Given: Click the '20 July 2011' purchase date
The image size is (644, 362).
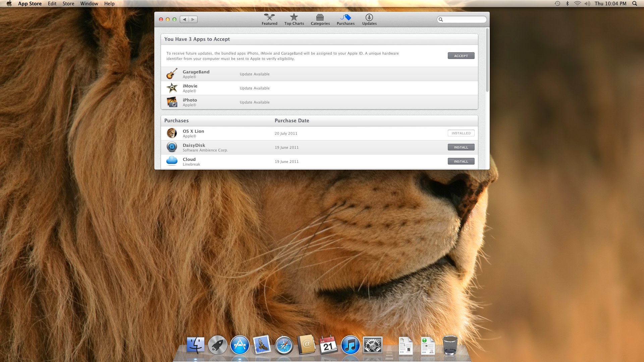Looking at the screenshot, I should (x=286, y=133).
